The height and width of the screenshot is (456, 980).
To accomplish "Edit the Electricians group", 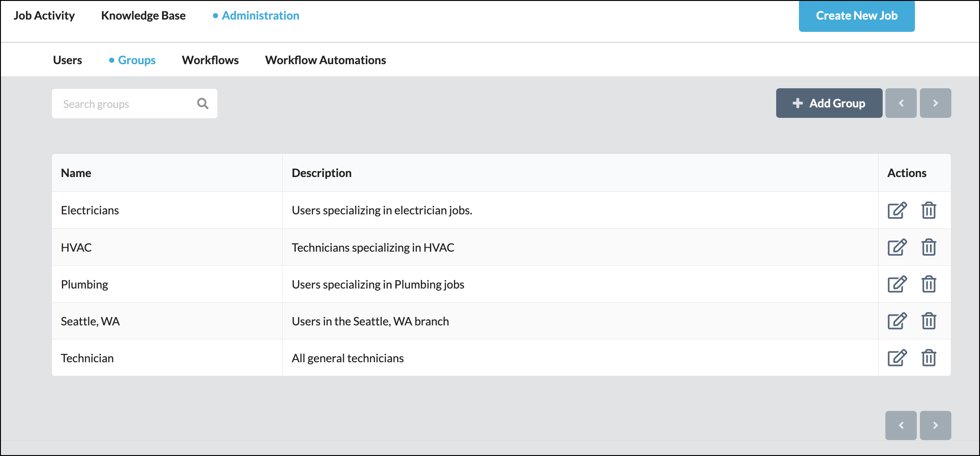I will point(897,210).
